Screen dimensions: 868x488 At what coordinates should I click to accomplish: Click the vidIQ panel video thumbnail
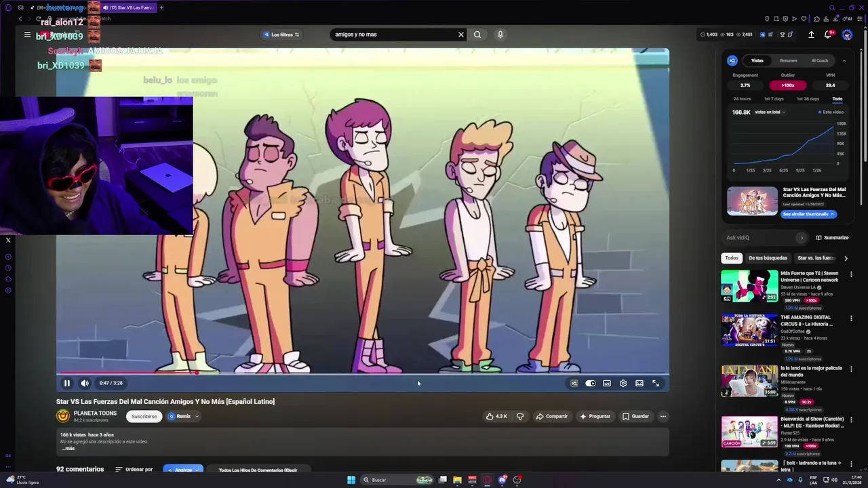752,201
